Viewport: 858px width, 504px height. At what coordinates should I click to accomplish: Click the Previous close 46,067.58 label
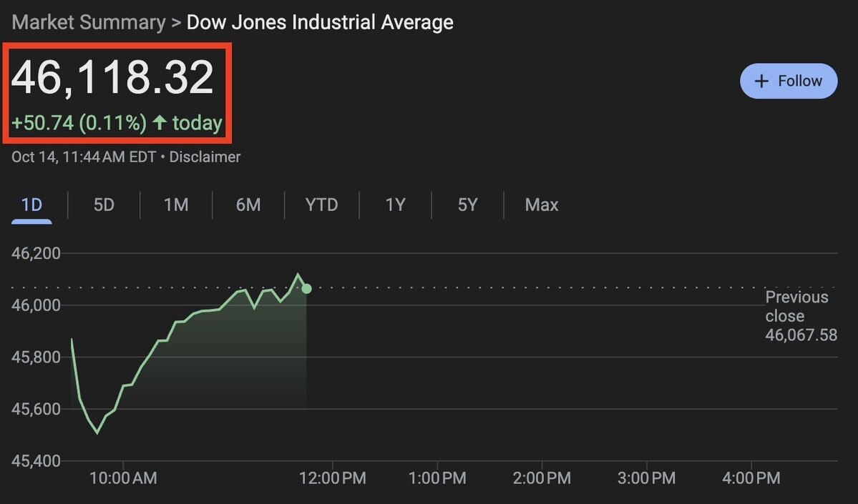(800, 316)
